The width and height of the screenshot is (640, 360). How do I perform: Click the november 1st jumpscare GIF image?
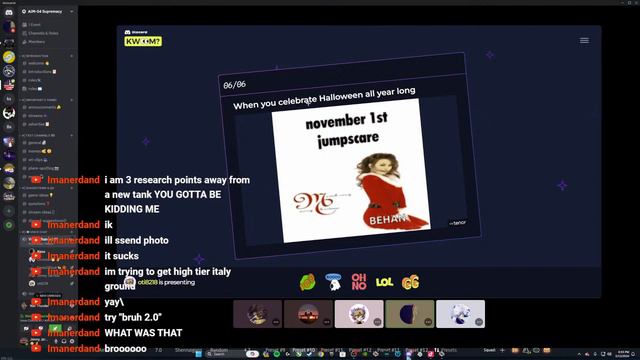351,171
